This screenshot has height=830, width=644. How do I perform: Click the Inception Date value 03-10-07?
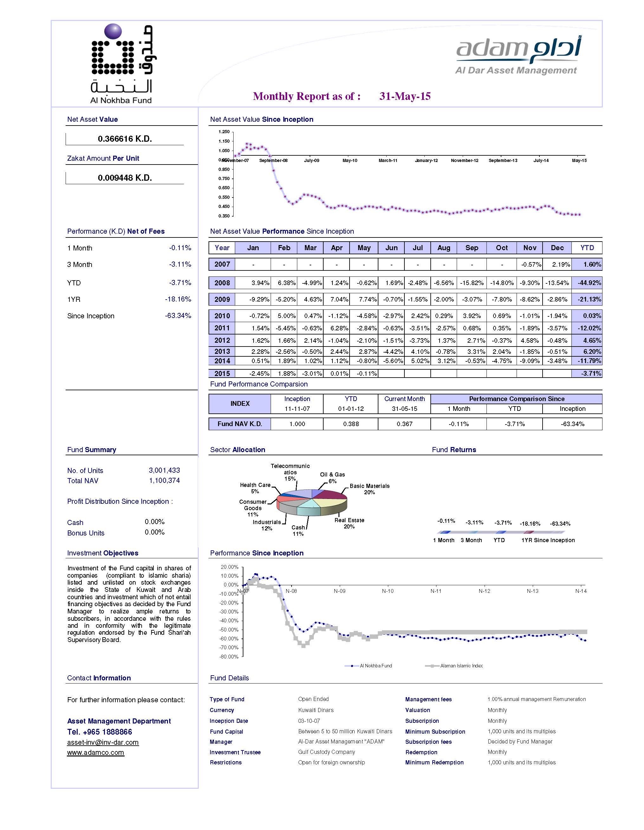(309, 721)
